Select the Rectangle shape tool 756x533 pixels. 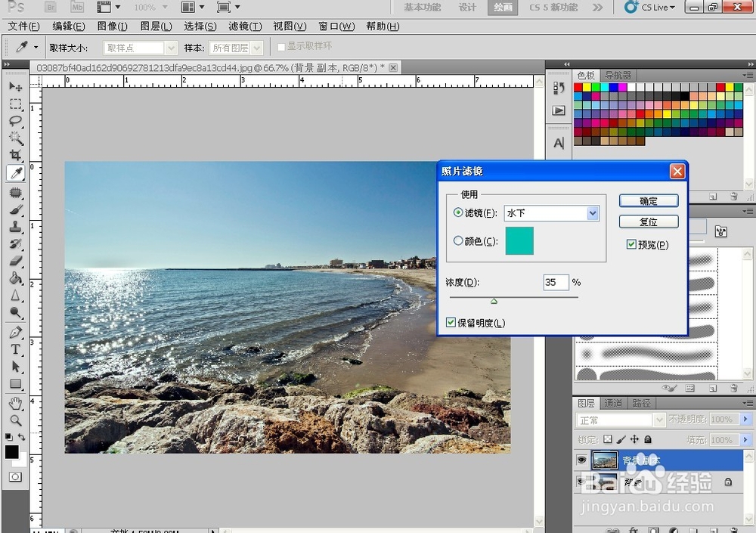click(15, 384)
